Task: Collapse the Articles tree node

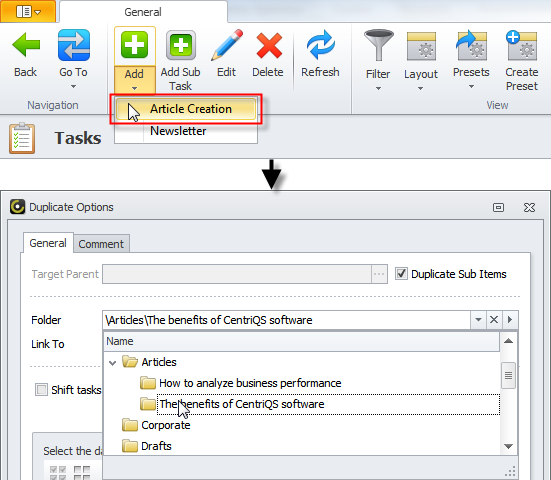Action: 112,363
